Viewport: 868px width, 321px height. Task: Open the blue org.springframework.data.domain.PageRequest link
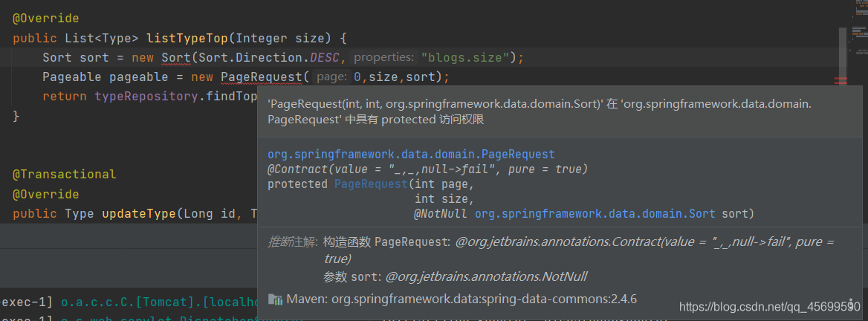[x=411, y=155]
